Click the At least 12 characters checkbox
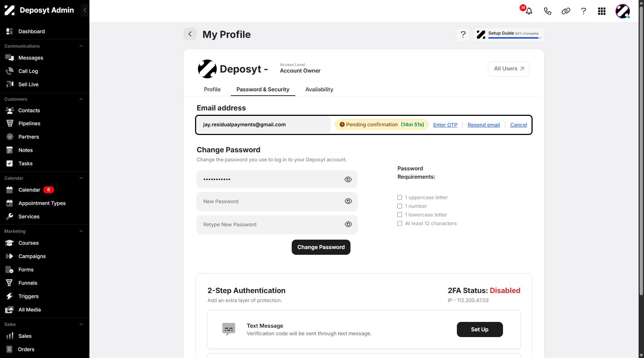This screenshot has width=644, height=358. (400, 223)
